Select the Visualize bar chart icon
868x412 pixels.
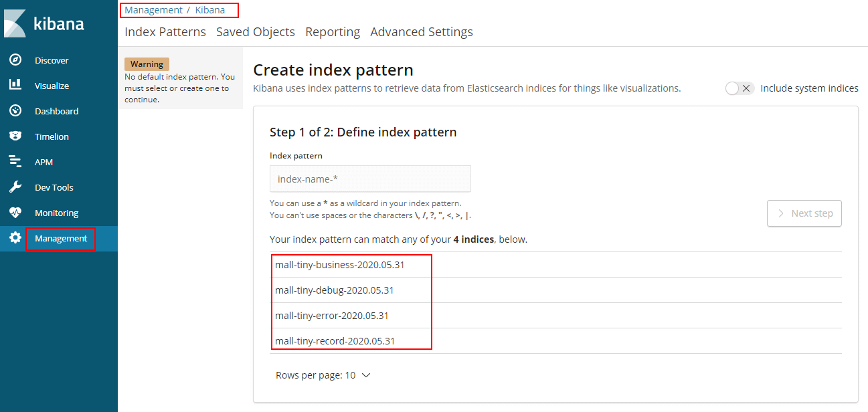point(15,85)
